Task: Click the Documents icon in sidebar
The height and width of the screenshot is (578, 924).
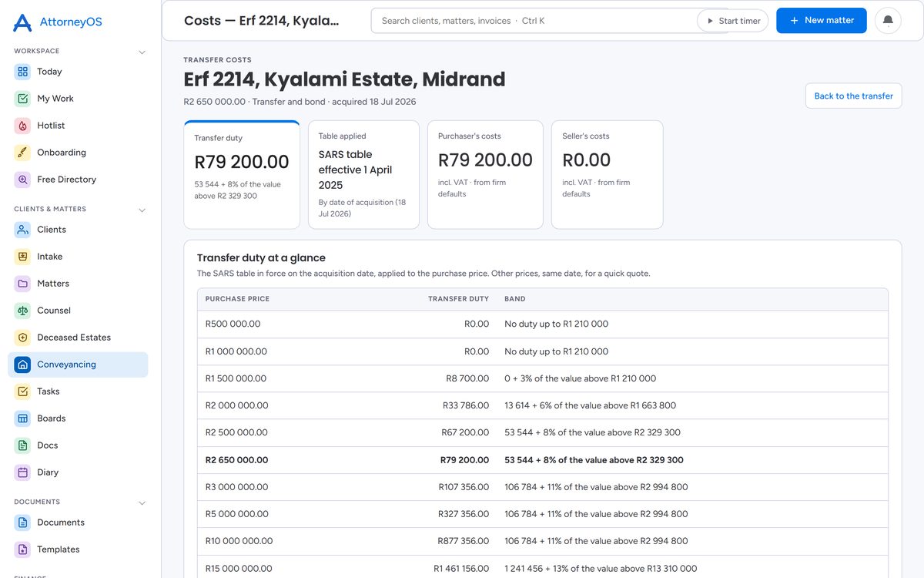Action: tap(22, 523)
